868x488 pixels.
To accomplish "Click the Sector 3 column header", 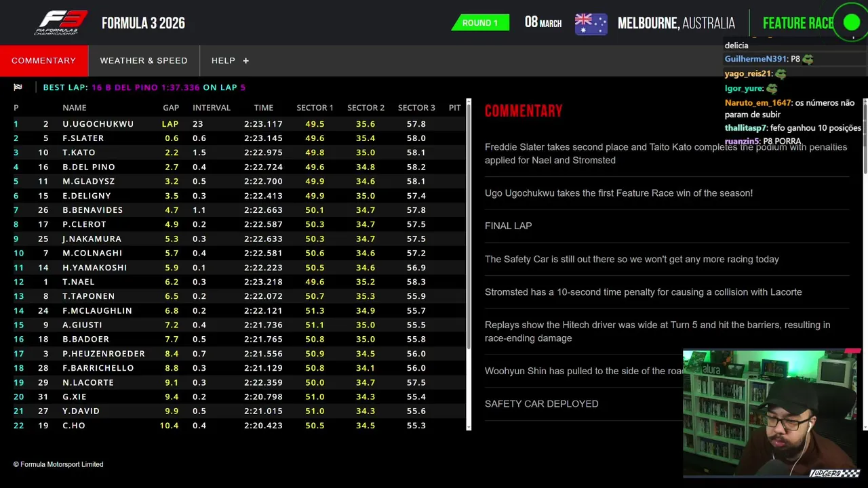I will (416, 108).
